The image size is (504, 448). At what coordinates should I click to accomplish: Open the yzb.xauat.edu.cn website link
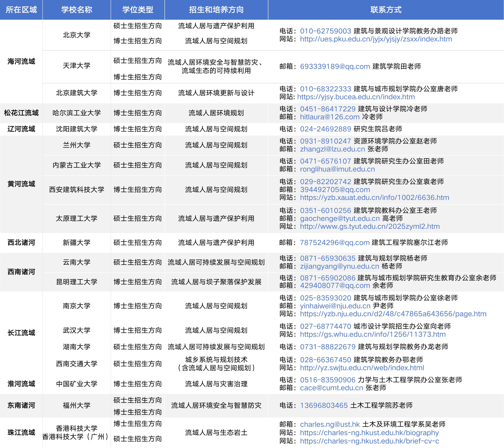[374, 197]
